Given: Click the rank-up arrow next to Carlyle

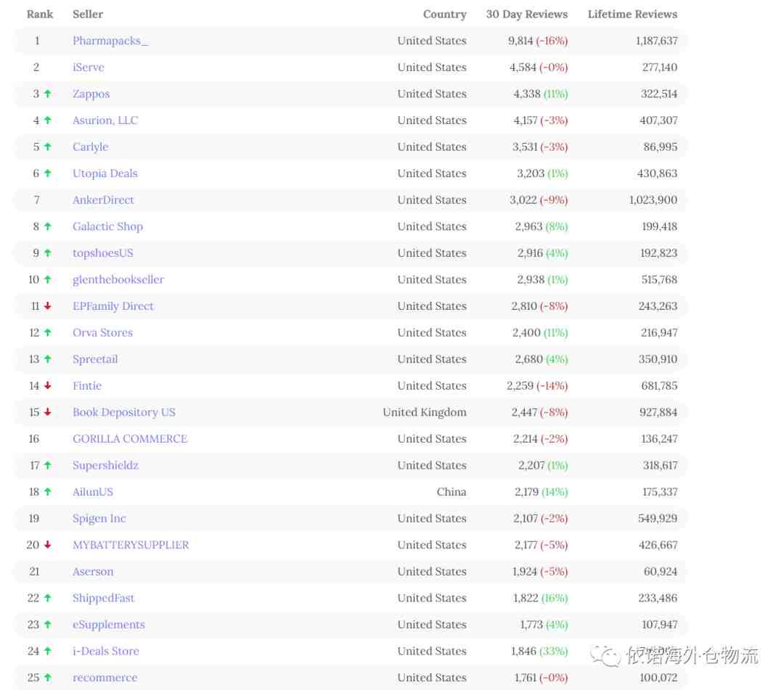Looking at the screenshot, I should 47,147.
